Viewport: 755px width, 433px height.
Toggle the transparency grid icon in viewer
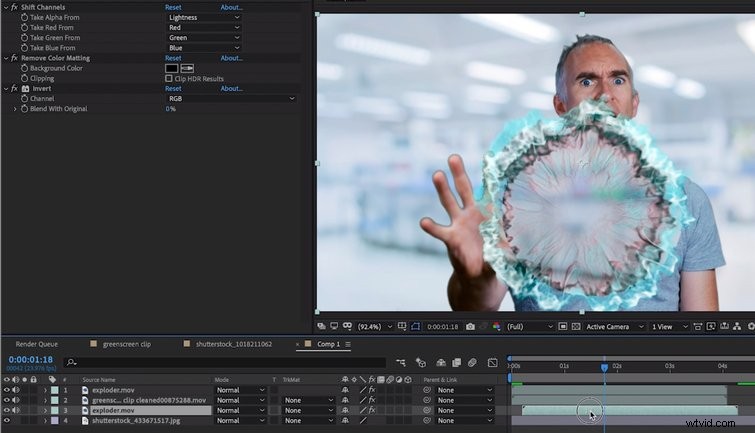click(576, 327)
